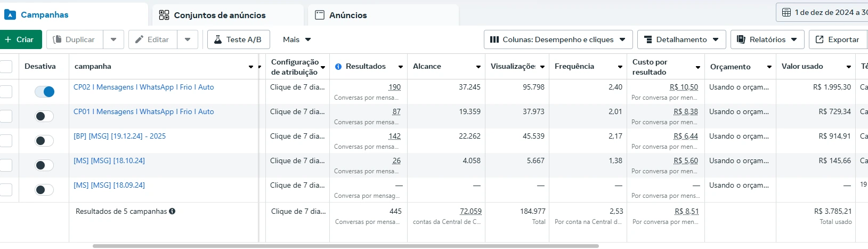Screen dimensions: 868x249
Task: Click the Editar button
Action: pos(153,39)
